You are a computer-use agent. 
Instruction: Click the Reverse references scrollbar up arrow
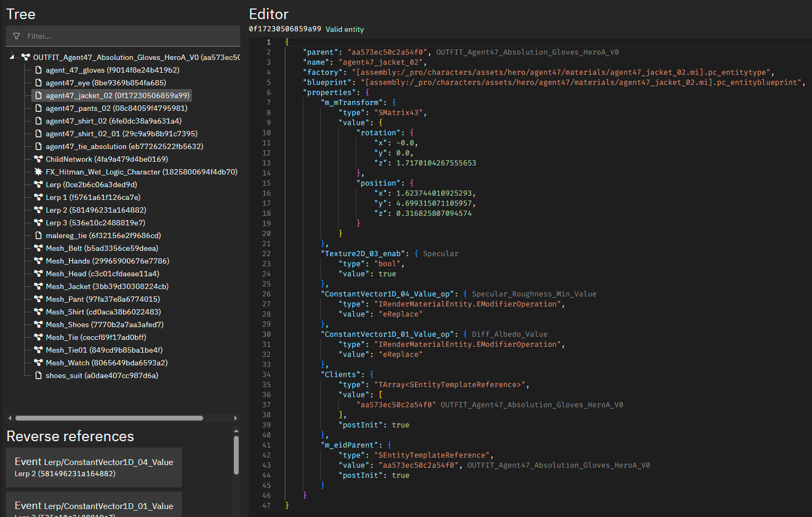236,431
